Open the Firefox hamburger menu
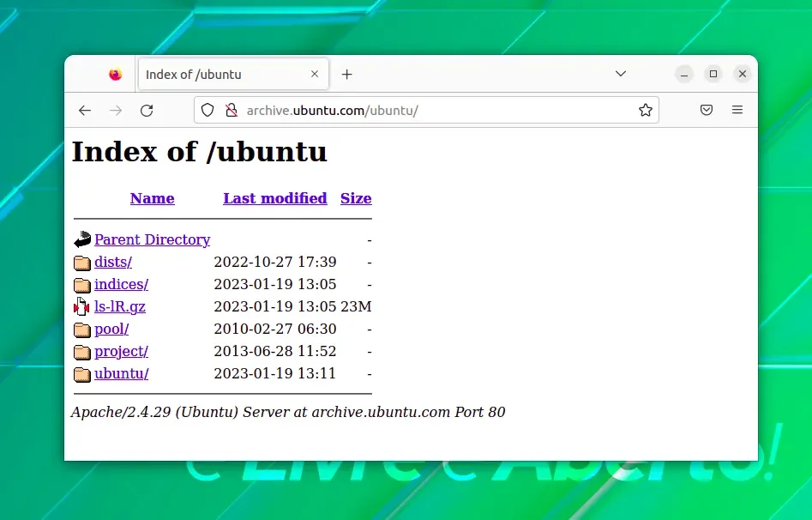Viewport: 812px width, 520px height. [x=737, y=110]
